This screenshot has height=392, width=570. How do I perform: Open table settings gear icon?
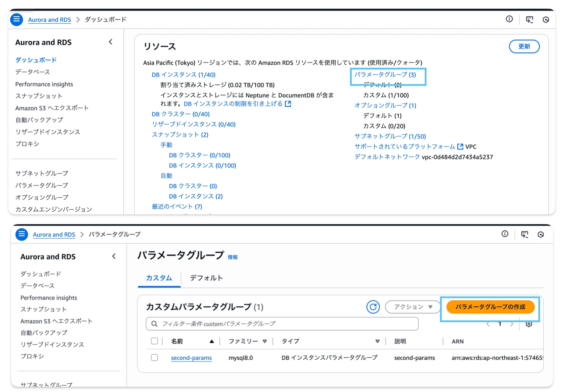click(x=529, y=324)
